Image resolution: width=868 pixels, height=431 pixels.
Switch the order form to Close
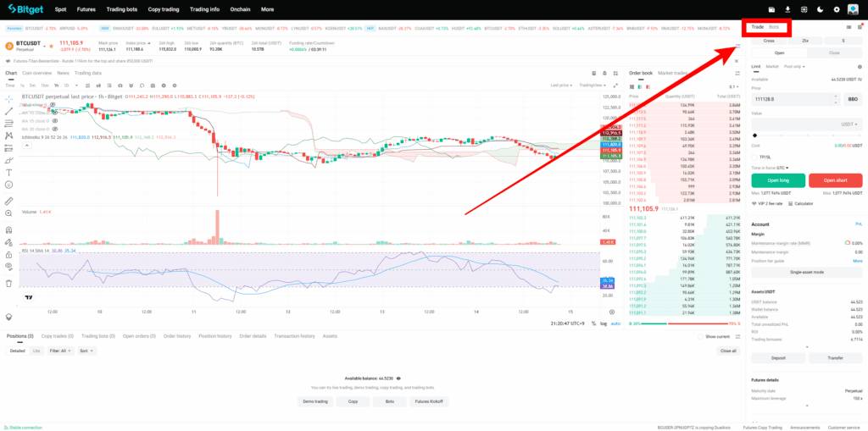[x=834, y=52]
